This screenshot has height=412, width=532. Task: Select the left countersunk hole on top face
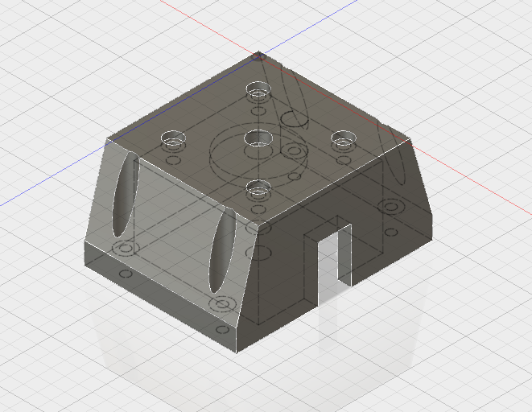(x=173, y=138)
